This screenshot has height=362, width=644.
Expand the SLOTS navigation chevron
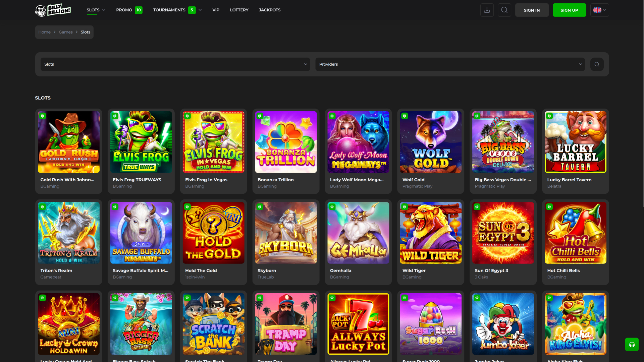104,10
